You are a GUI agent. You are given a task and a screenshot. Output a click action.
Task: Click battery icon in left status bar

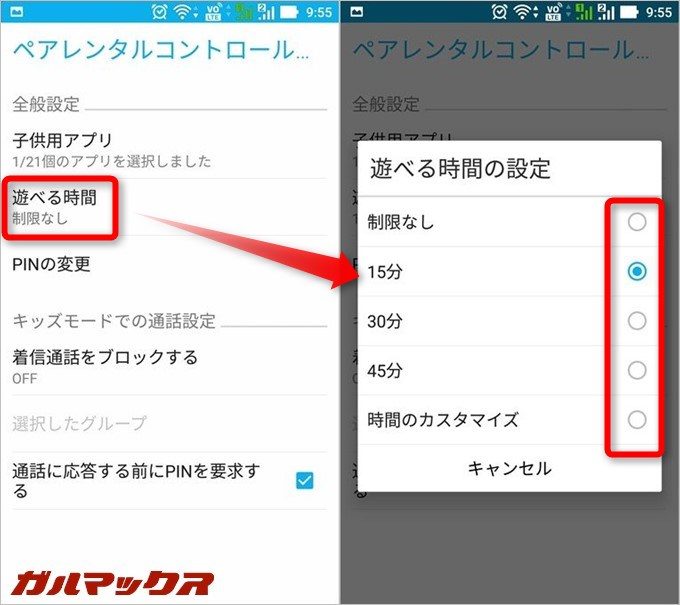point(289,12)
